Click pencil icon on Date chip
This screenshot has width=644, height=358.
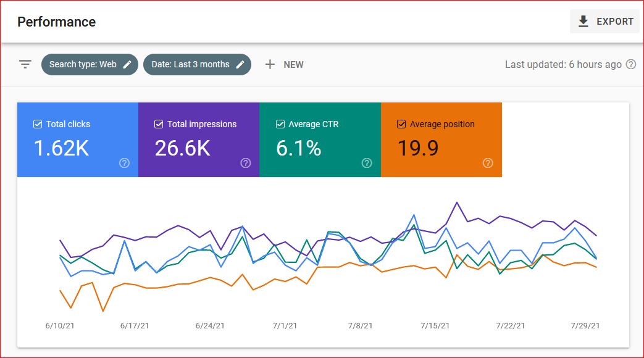coord(240,64)
